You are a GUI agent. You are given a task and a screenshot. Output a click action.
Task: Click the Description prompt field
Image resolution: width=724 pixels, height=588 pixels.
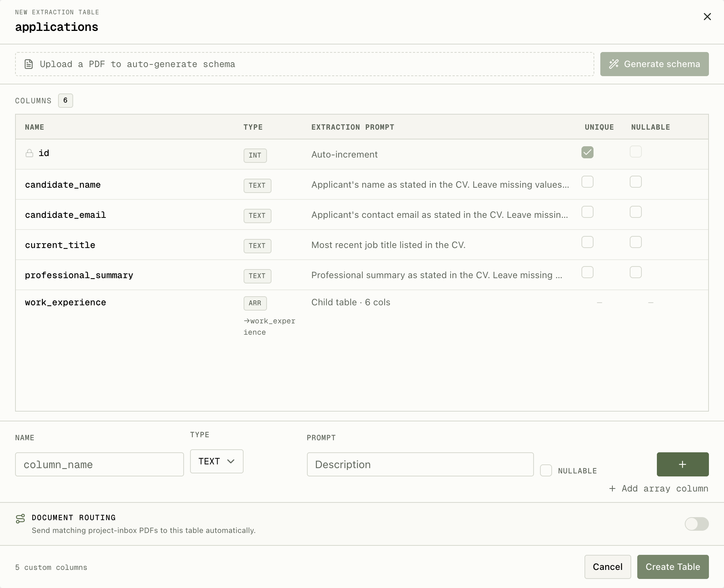click(x=420, y=464)
